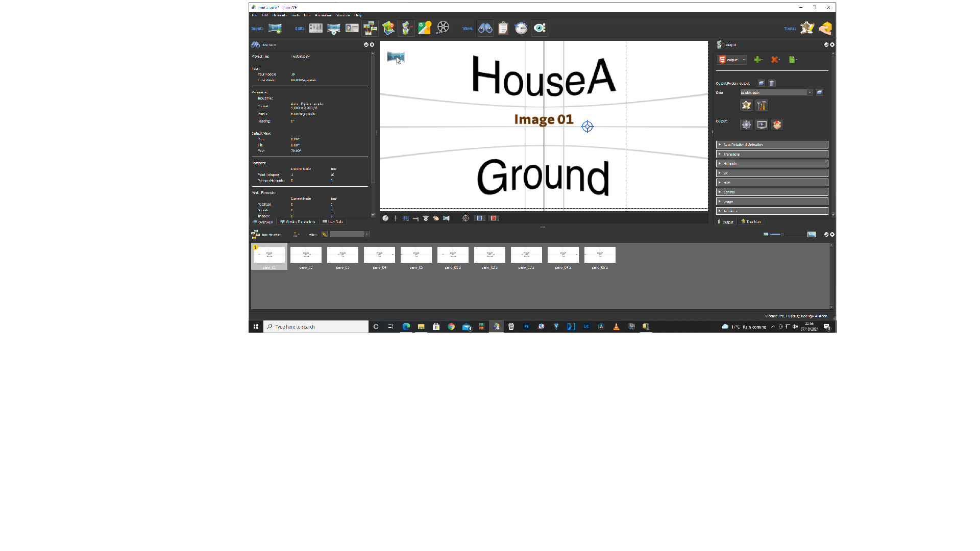This screenshot has height=551, width=980.
Task: Open the Skin Editor tool icon
Action: pos(807,29)
